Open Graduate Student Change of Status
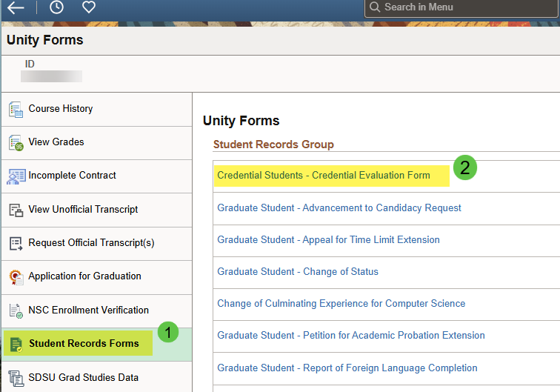This screenshot has height=392, width=560. pyautogui.click(x=298, y=271)
